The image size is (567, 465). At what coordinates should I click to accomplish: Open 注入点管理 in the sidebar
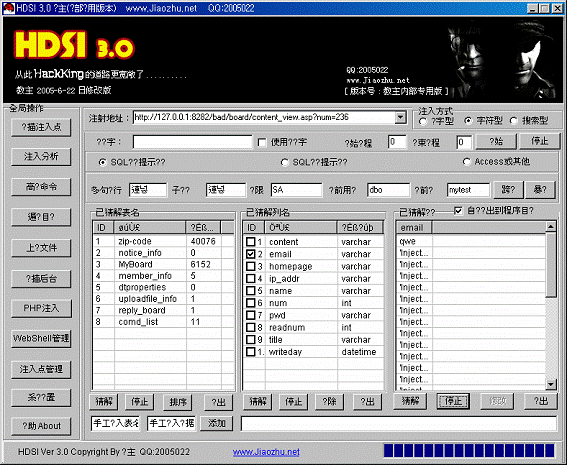[41, 369]
